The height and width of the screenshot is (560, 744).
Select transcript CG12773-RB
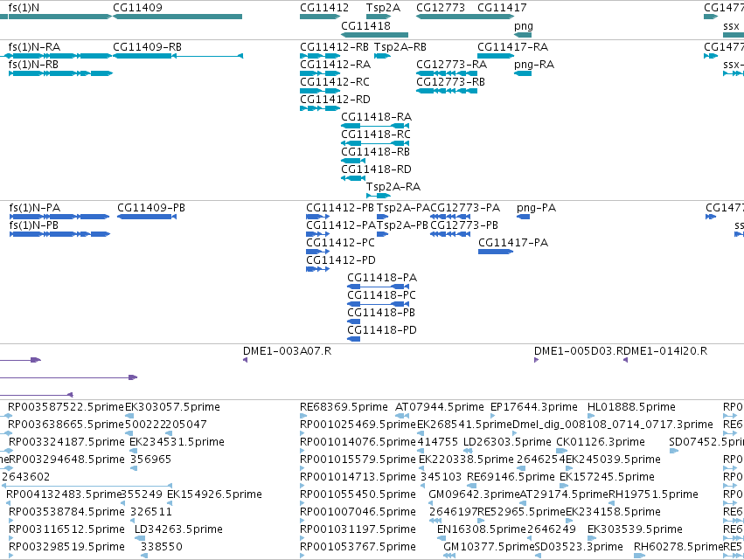[x=451, y=82]
